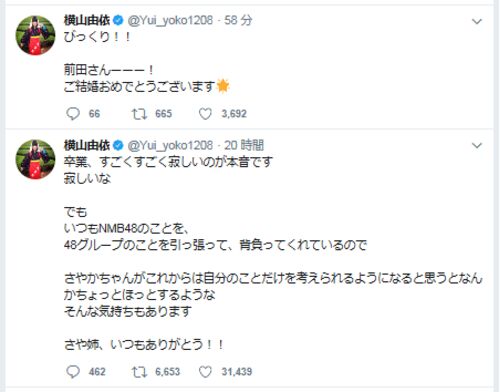This screenshot has width=500, height=392.
Task: Open the さや姉、いつもありがとう tweet text
Action: pyautogui.click(x=144, y=344)
